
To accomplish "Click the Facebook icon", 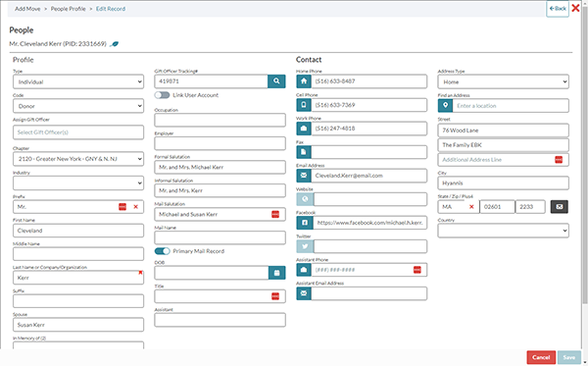I will click(x=305, y=223).
